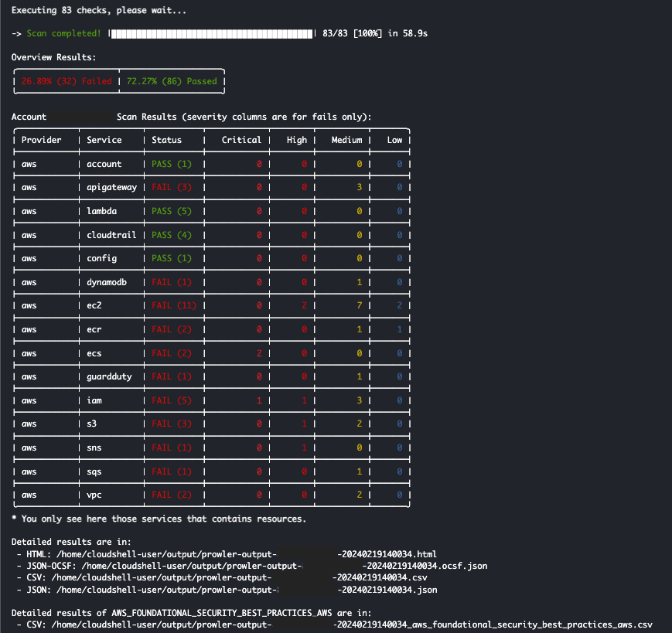This screenshot has width=672, height=633.
Task: Click the 'vpc' service name
Action: 94,495
